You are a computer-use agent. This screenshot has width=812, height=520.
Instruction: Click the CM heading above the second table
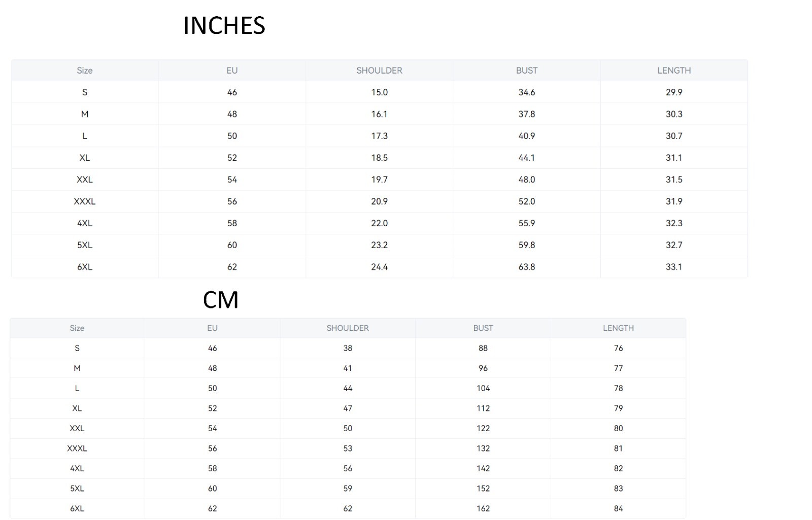pyautogui.click(x=220, y=300)
